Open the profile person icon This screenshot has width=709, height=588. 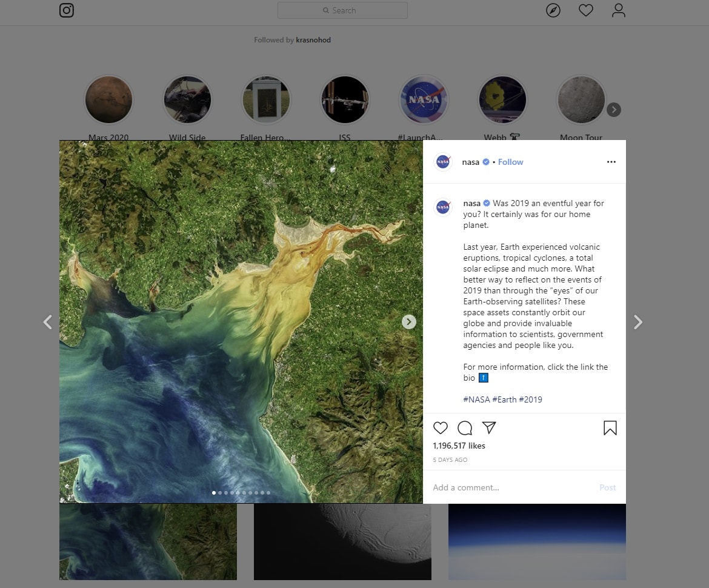click(x=618, y=10)
